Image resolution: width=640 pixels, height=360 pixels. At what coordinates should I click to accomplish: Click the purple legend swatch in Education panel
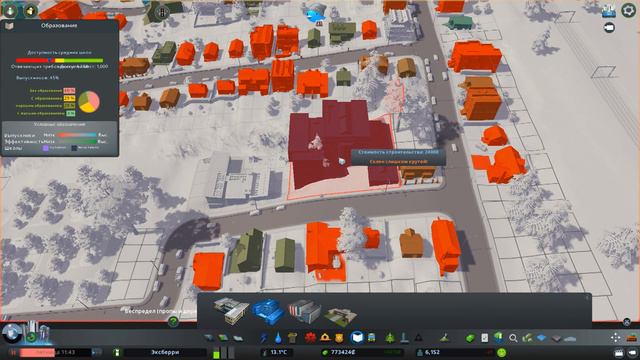click(46, 148)
